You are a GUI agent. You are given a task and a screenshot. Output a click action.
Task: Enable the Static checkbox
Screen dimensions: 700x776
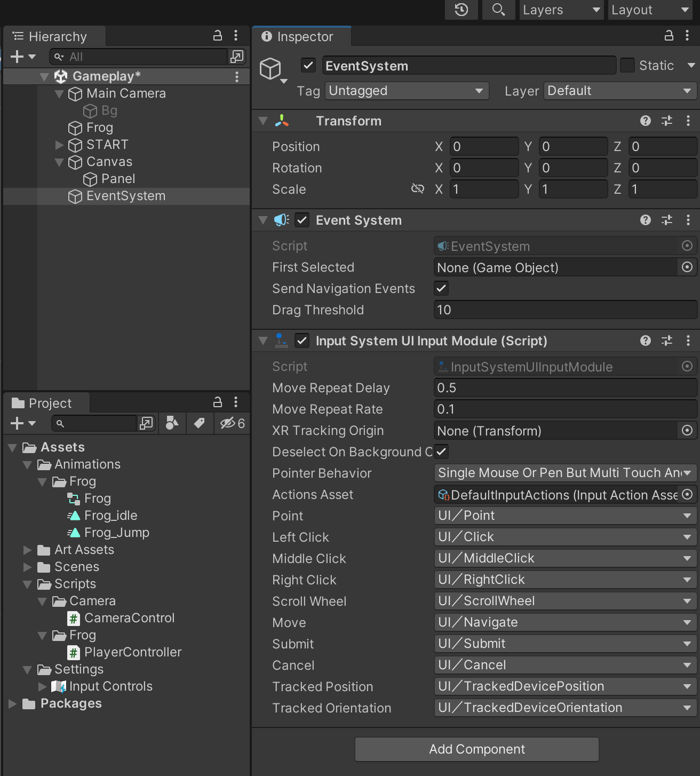(627, 65)
